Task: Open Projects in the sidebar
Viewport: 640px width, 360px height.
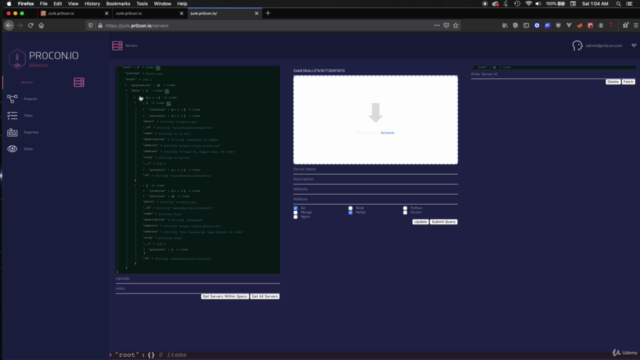Action: coord(30,99)
